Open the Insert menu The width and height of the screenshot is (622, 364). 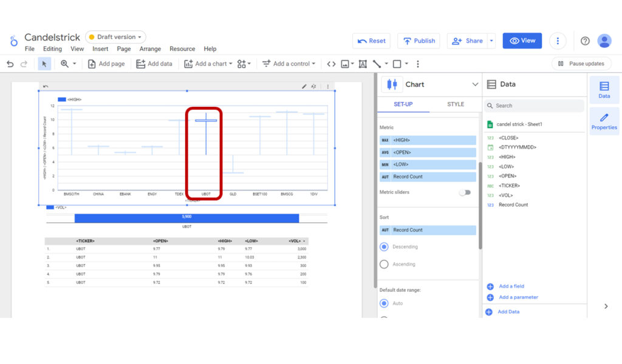pos(100,49)
